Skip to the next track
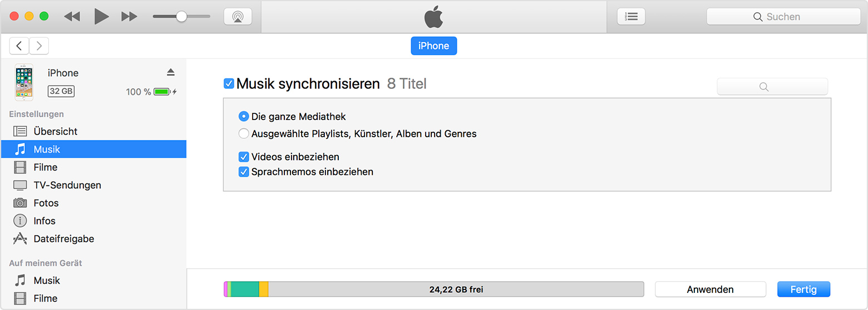Viewport: 868px width, 310px height. [129, 17]
